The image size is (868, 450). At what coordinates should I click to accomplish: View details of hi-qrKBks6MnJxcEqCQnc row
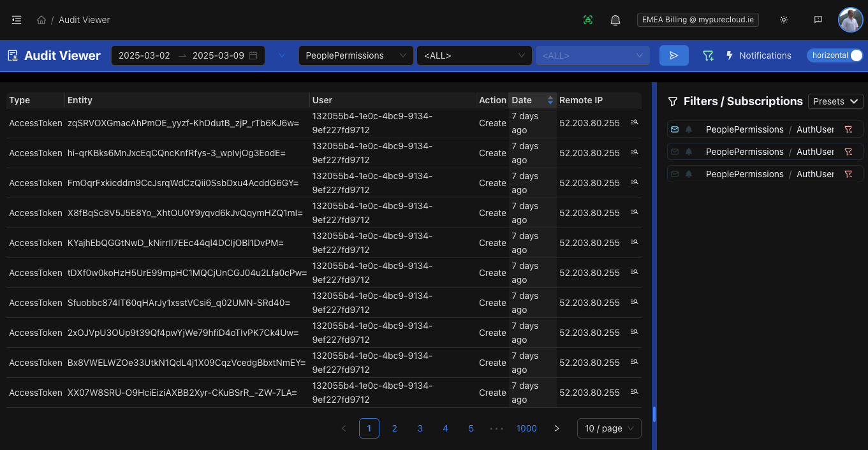coord(634,152)
